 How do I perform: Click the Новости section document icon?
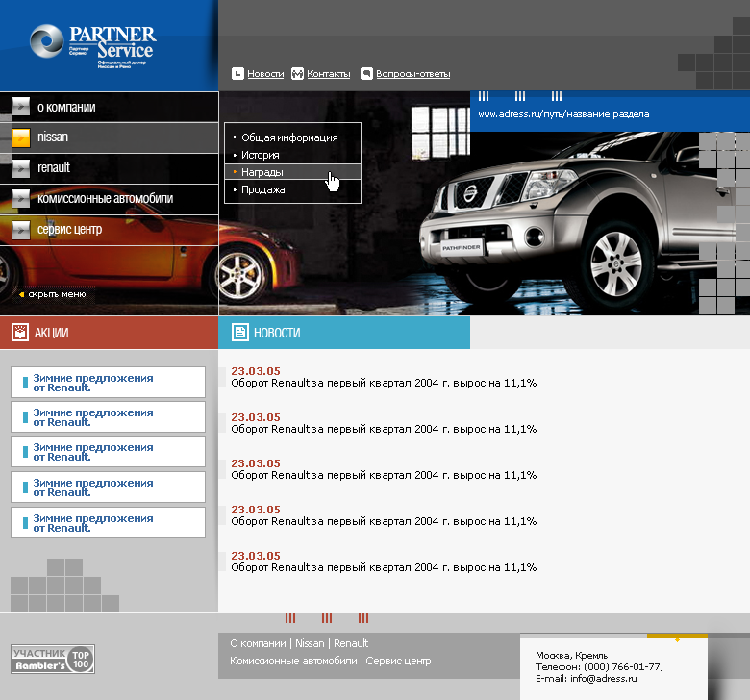pyautogui.click(x=240, y=332)
